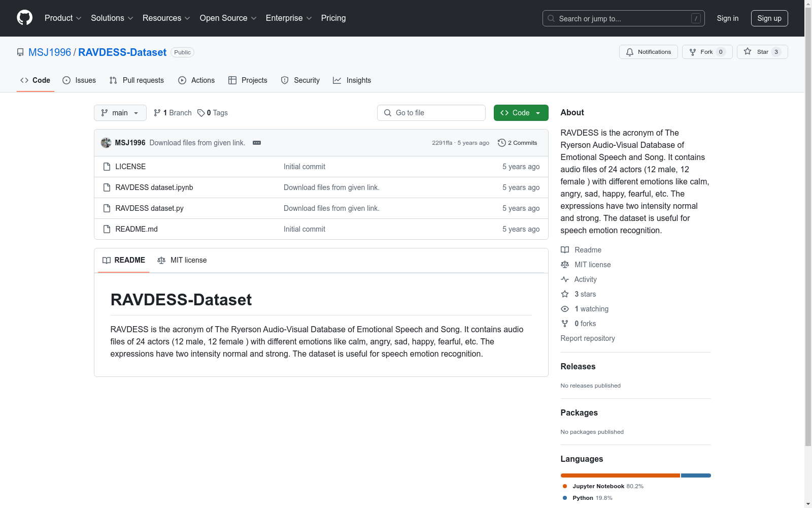Image resolution: width=812 pixels, height=508 pixels.
Task: Focus the Go to file input
Action: tap(431, 113)
